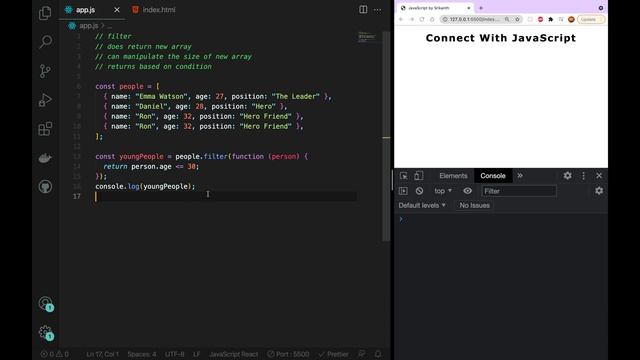Open the Explorer view in VS Code
Viewport: 640px width, 360px height.
pyautogui.click(x=45, y=13)
